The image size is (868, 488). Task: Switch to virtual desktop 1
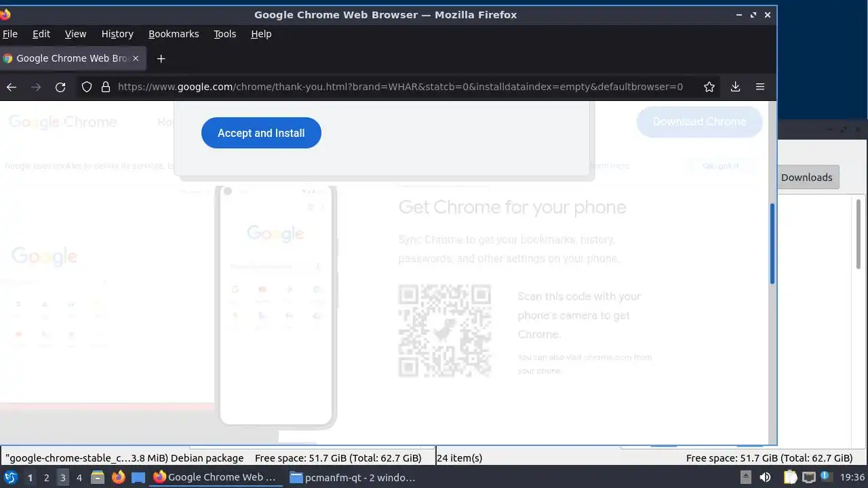pyautogui.click(x=30, y=477)
